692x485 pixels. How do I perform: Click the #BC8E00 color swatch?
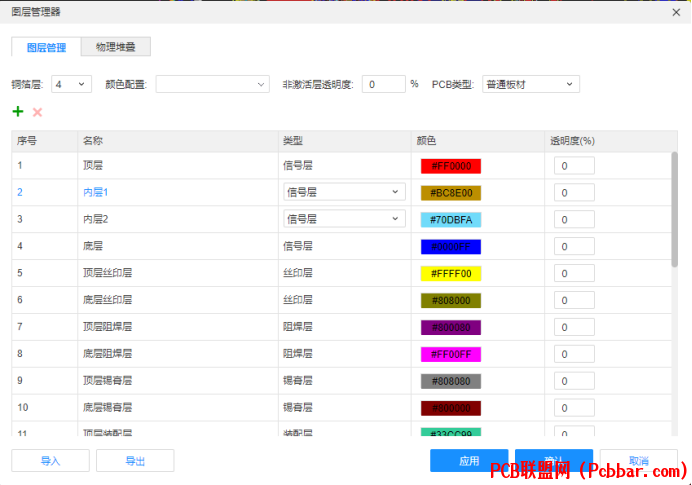tap(451, 193)
